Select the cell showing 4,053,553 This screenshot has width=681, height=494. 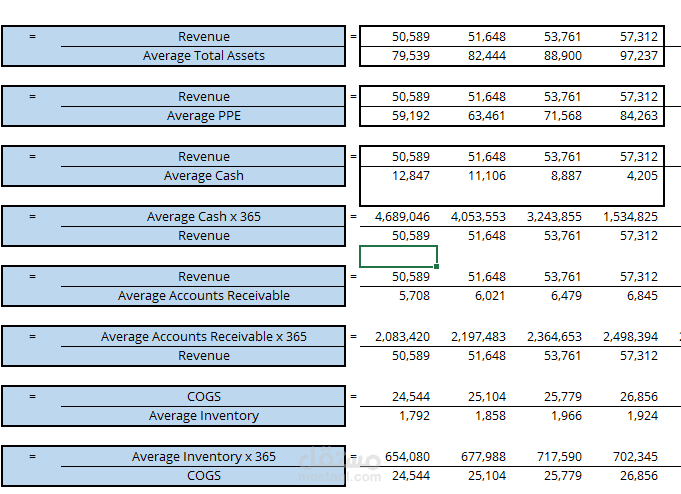click(x=478, y=216)
